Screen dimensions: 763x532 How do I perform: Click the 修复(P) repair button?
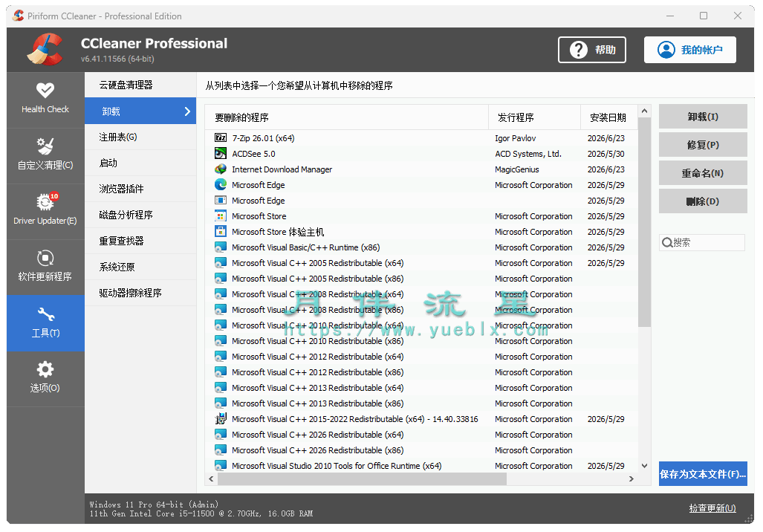[x=703, y=145]
